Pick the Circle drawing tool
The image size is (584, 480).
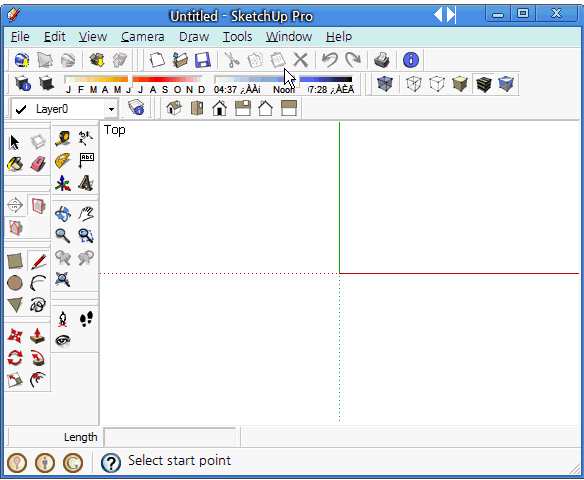[15, 283]
